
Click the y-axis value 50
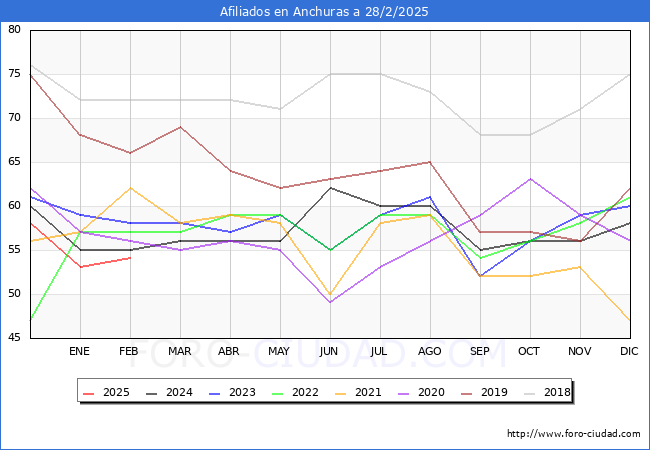[x=14, y=293]
